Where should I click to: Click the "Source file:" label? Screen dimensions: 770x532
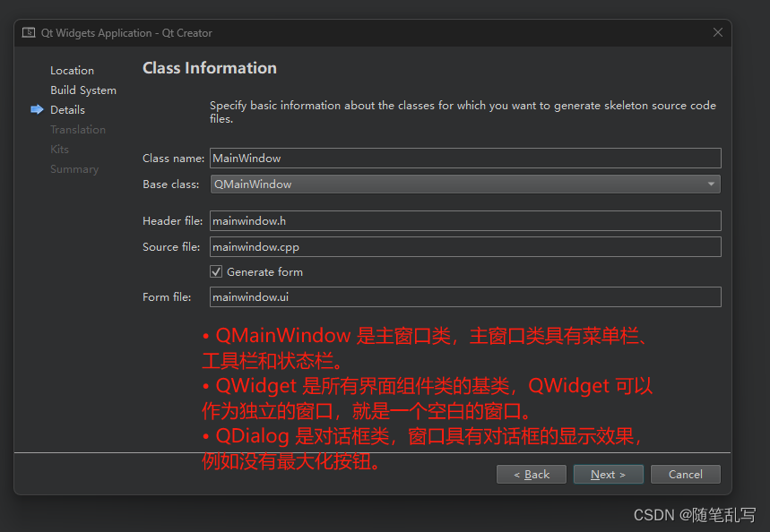pyautogui.click(x=171, y=247)
